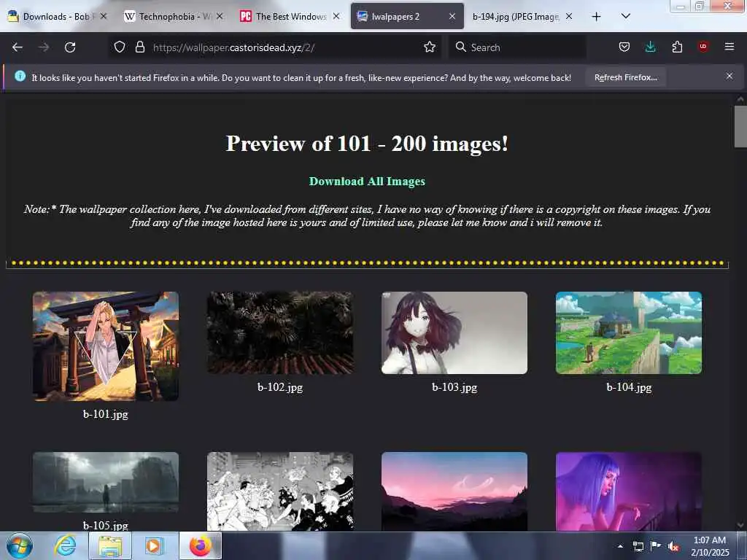Open the b-105.jpg foggy city thumbnail

(x=106, y=483)
